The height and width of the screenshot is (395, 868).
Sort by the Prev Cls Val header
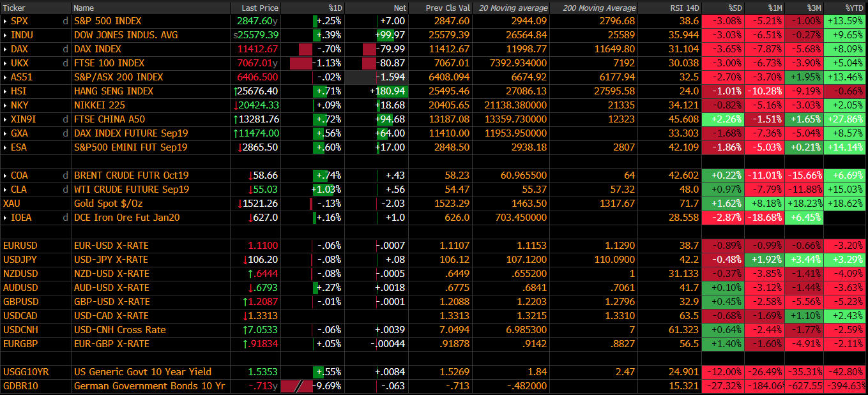[441, 8]
